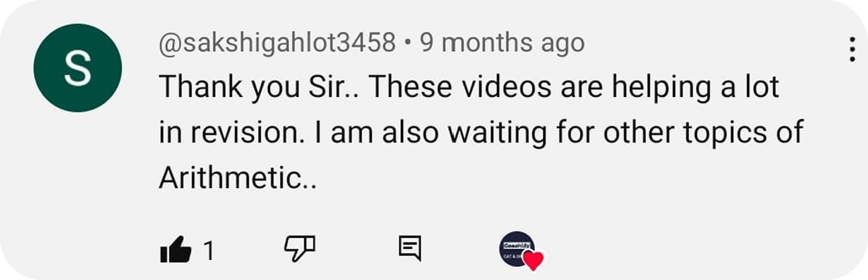Click the bullet separator after the username

pyautogui.click(x=407, y=44)
